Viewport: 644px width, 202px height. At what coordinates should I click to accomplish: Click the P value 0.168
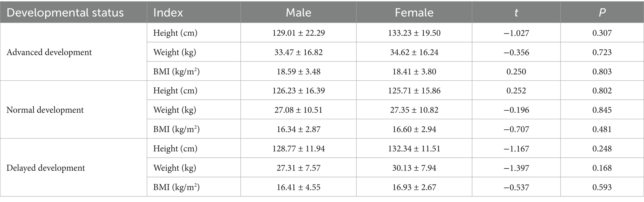(602, 168)
